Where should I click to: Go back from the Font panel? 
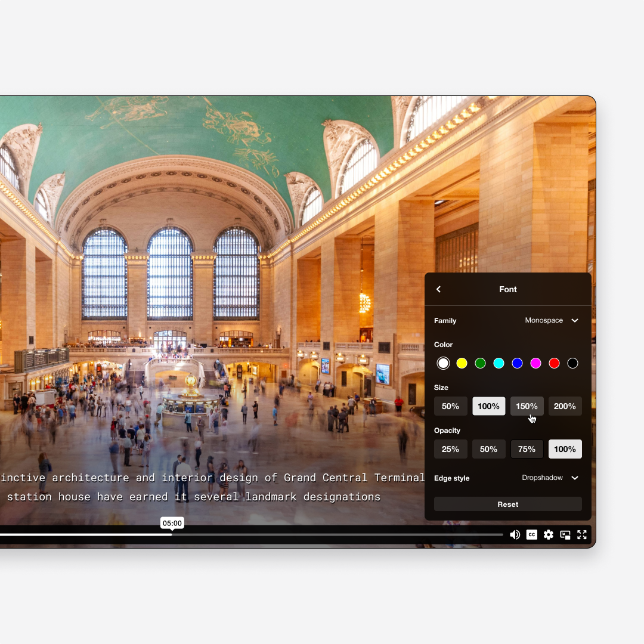[439, 289]
